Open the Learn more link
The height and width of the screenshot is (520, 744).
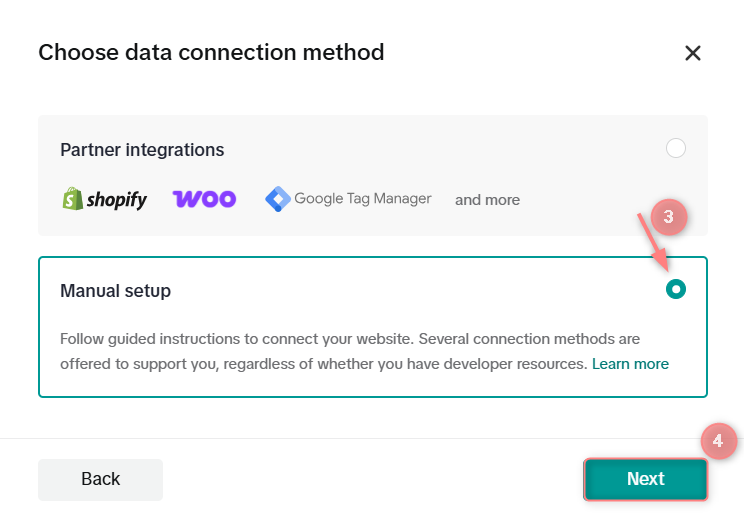[x=630, y=363]
